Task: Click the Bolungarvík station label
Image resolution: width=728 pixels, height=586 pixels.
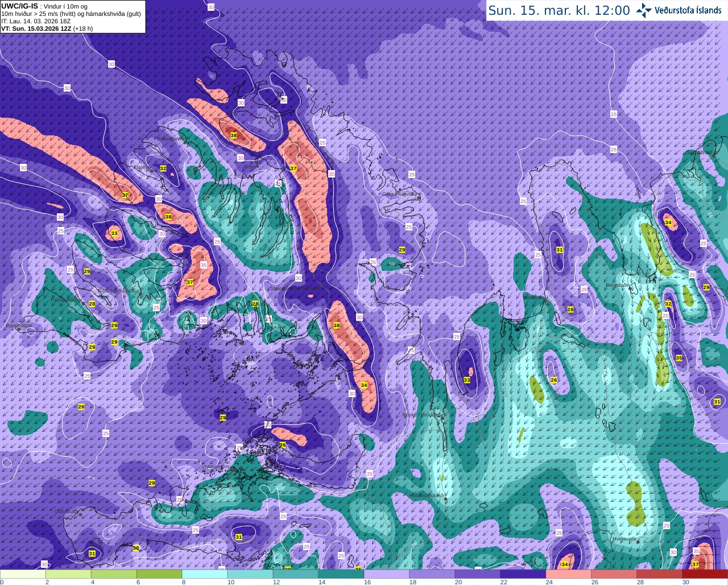Action: click(x=170, y=138)
